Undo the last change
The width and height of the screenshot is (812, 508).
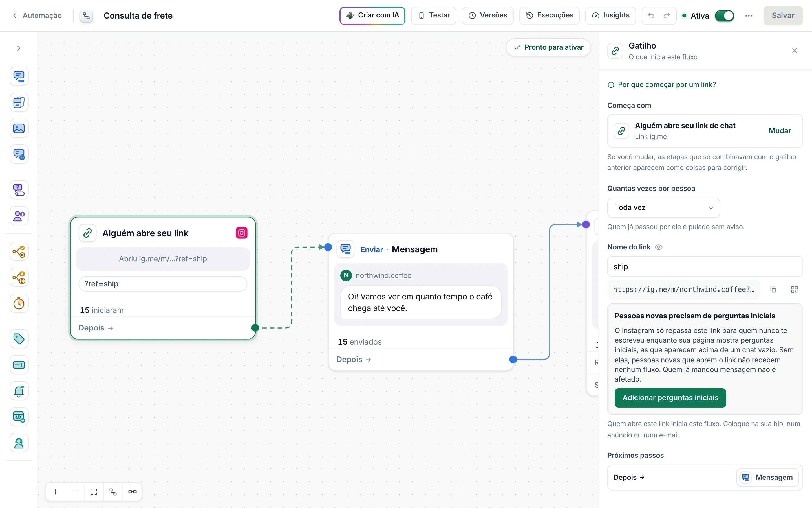[651, 16]
